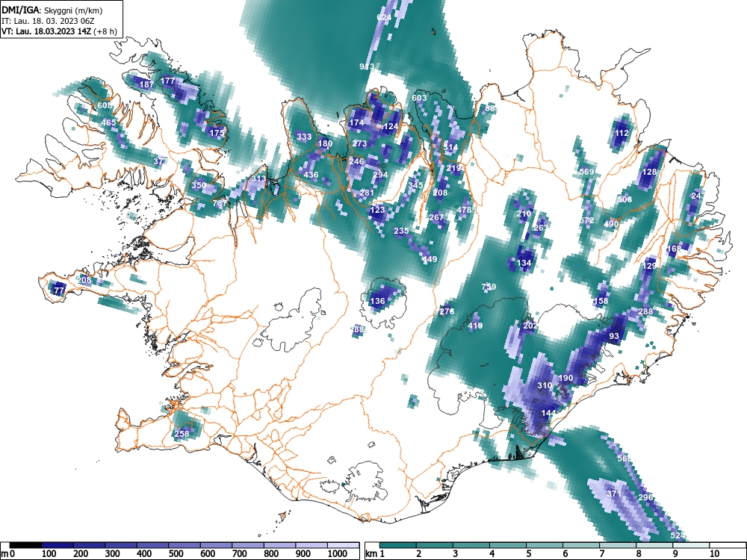Click visibility value 267 on the map
747x560 pixels.
437,217
